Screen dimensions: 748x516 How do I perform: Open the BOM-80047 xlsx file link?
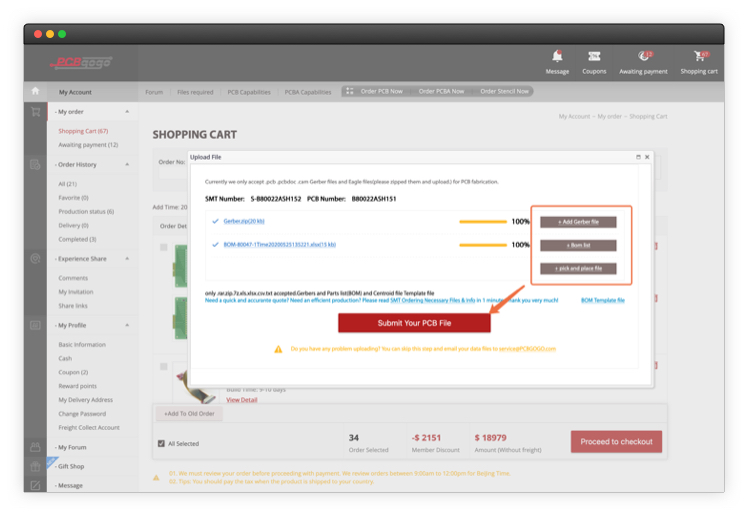coord(280,245)
